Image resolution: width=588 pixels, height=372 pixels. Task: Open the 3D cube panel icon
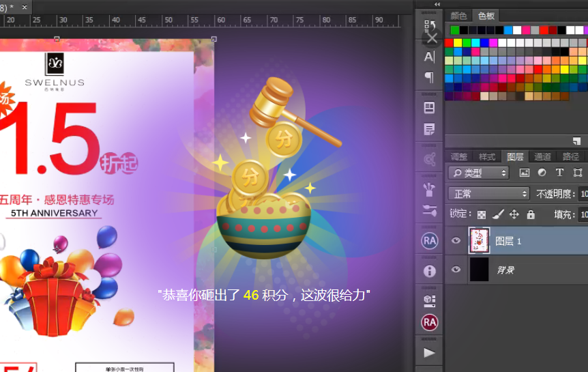click(x=429, y=300)
